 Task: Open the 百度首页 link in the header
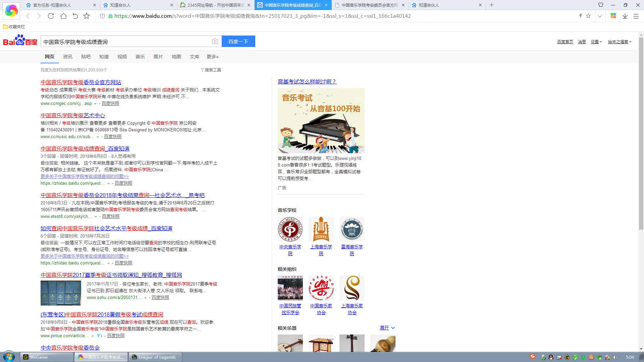click(565, 42)
